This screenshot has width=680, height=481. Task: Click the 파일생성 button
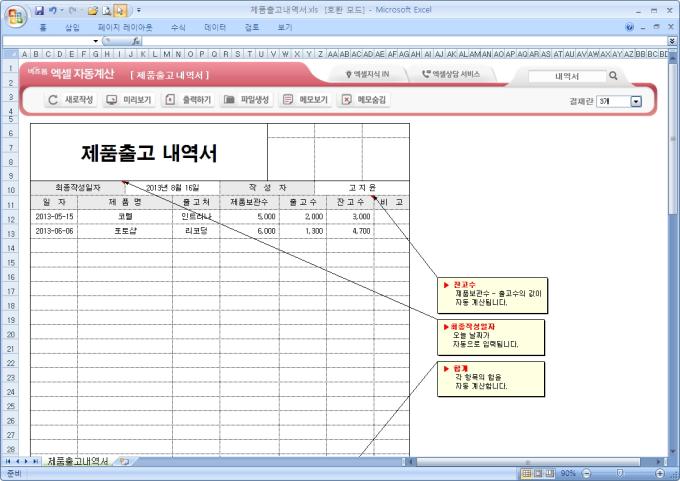coord(246,100)
